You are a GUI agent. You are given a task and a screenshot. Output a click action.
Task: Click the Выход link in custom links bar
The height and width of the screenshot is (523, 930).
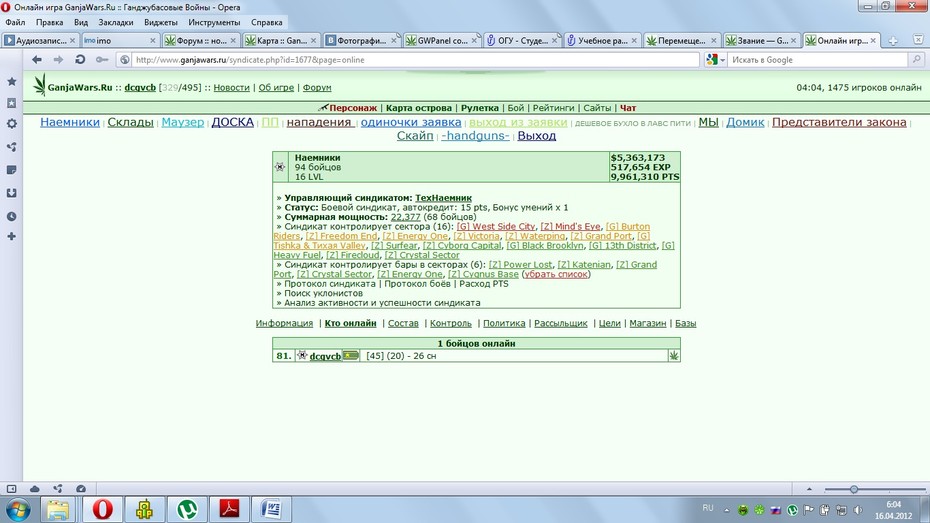tap(537, 136)
